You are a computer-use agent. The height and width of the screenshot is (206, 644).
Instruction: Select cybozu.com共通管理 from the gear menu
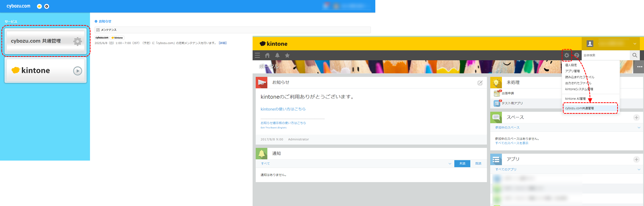(x=580, y=108)
